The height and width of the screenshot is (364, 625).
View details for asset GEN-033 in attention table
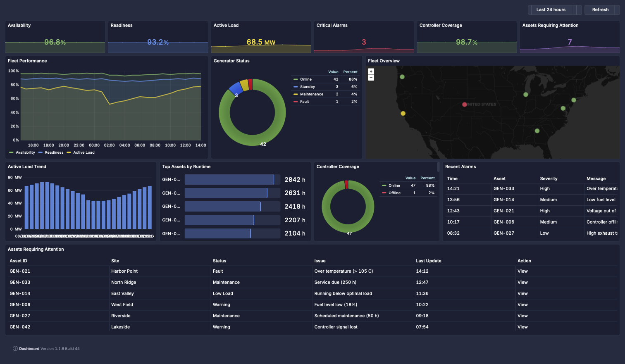[x=522, y=282]
